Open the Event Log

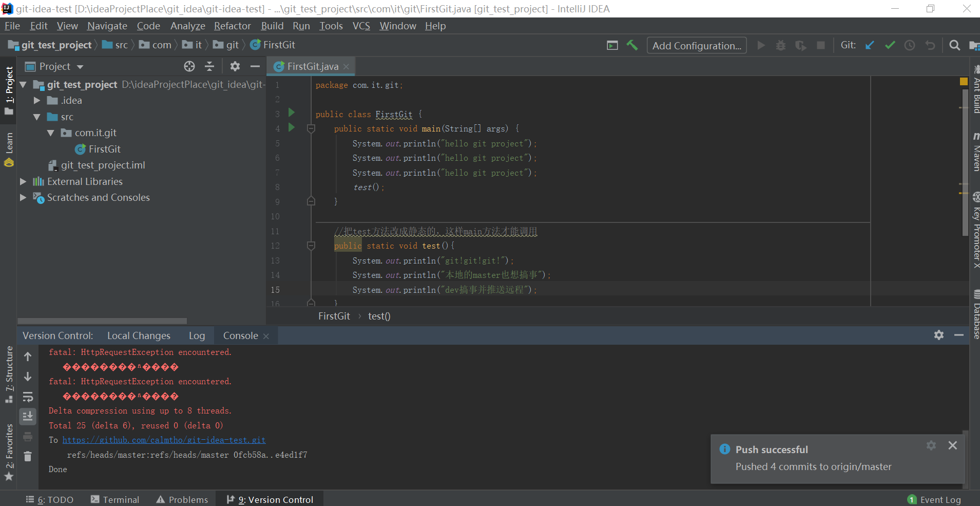point(934,500)
